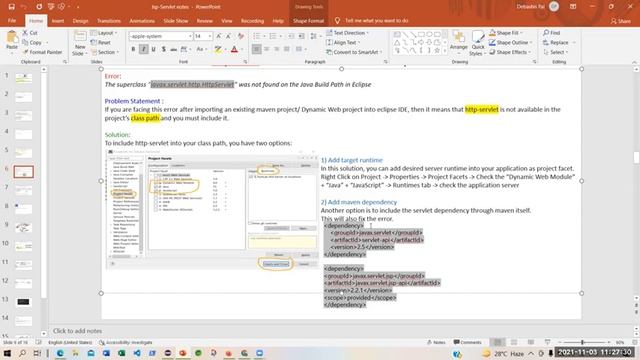This screenshot has width=640, height=360.
Task: Open the Shape Outline dropdown
Action: click(x=511, y=42)
